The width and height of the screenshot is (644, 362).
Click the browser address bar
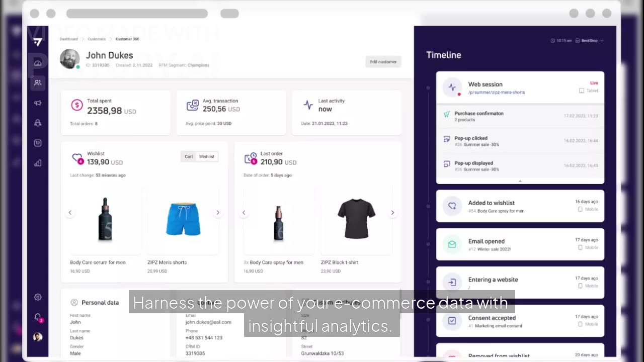[137, 14]
